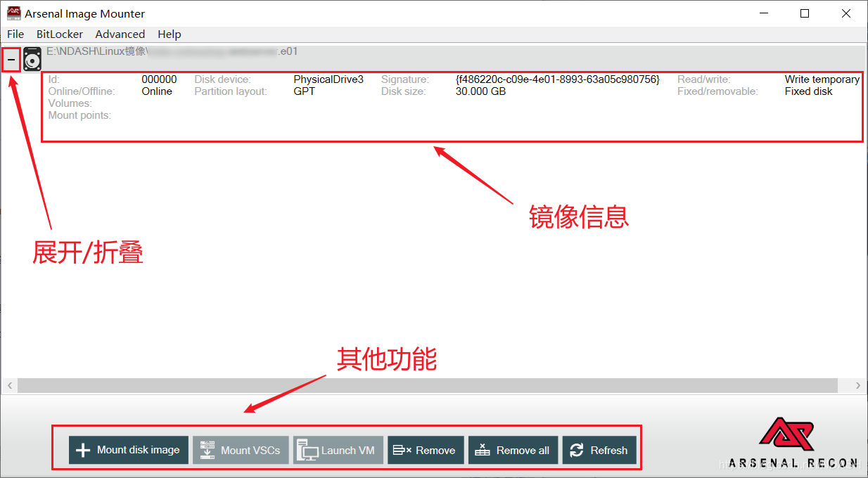This screenshot has width=868, height=478.
Task: Minimize the Arsenal Image Mounter window
Action: pyautogui.click(x=764, y=13)
